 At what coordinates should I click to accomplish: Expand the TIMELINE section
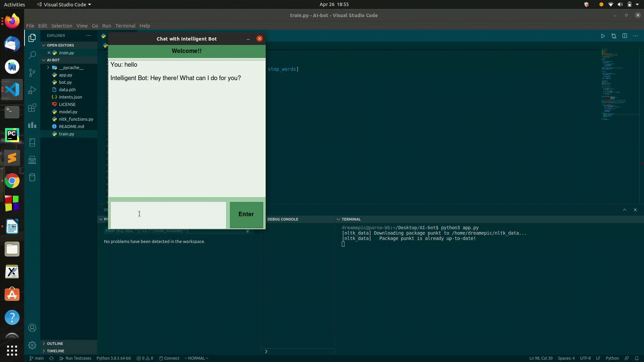coord(55,351)
